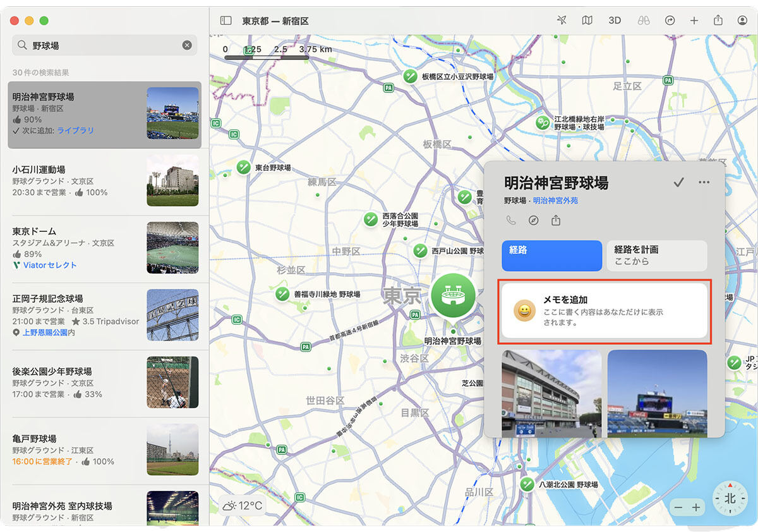Viewport: 758px width, 532px height.
Task: Click the zoom out minus button
Action: pos(678,508)
